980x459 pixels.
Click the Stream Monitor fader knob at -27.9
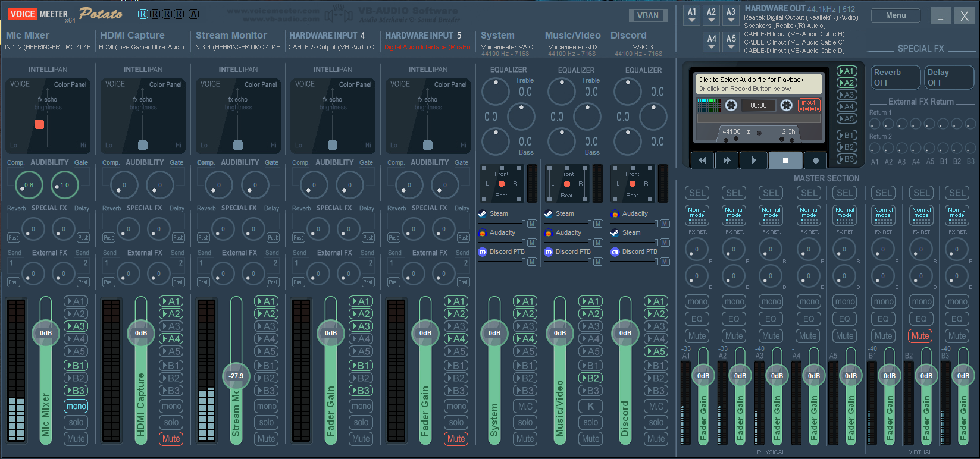point(236,376)
